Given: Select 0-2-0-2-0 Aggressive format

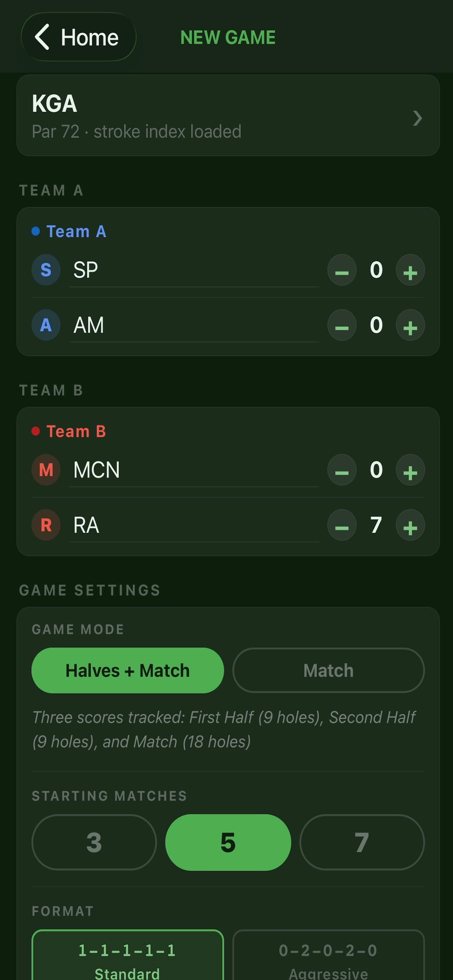Looking at the screenshot, I should pyautogui.click(x=329, y=955).
